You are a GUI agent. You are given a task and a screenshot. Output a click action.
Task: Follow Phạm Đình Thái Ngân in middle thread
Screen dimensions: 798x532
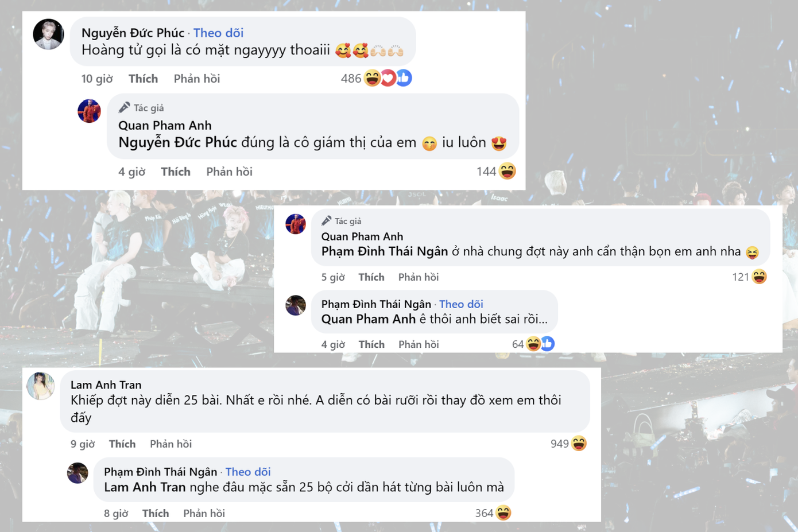coord(461,304)
